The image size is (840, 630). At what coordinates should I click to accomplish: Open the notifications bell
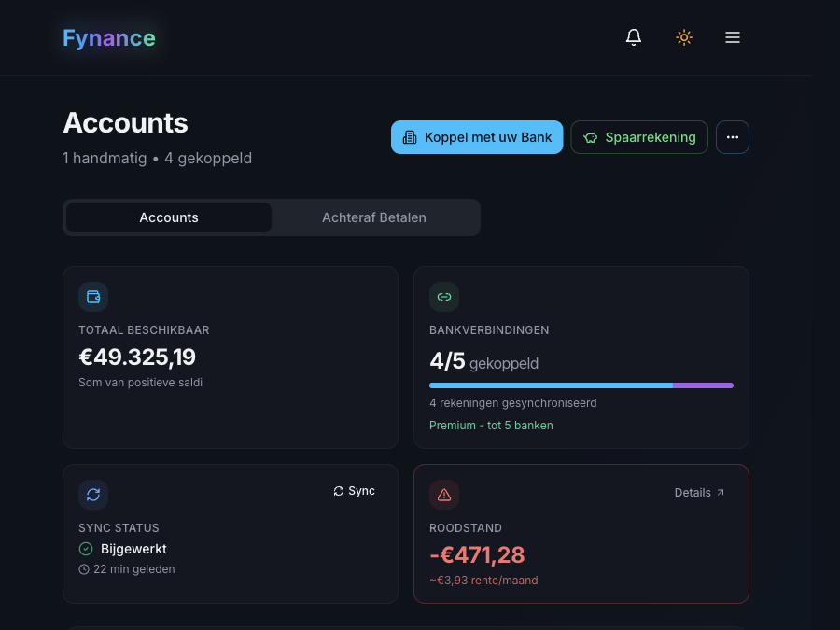[x=633, y=37]
